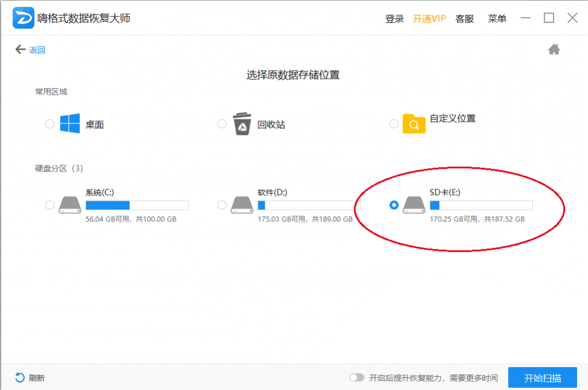Open the 登录 login option
This screenshot has height=390, width=588.
[x=394, y=19]
